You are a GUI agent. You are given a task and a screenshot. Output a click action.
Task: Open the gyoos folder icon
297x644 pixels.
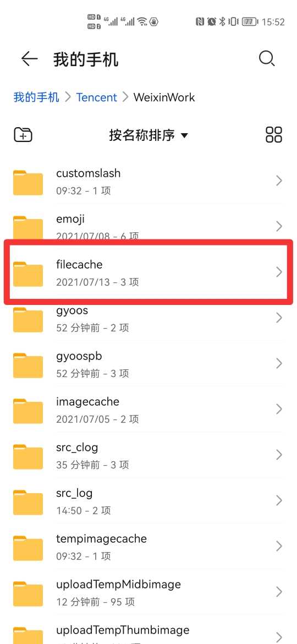28,319
